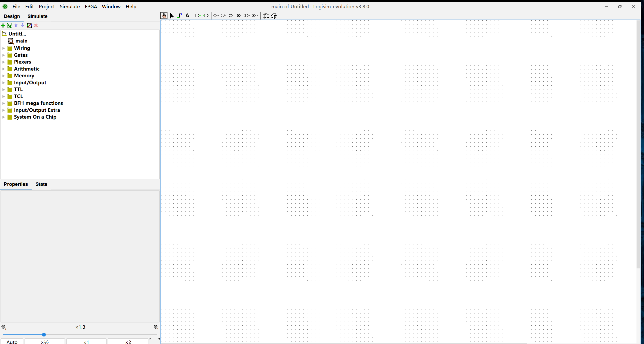The height and width of the screenshot is (344, 644).
Task: Expand the Wiring library folder
Action: coord(4,48)
